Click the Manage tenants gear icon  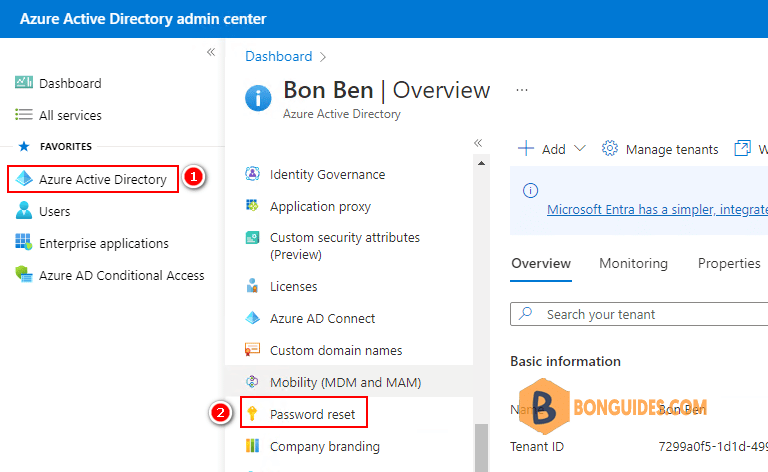click(610, 148)
